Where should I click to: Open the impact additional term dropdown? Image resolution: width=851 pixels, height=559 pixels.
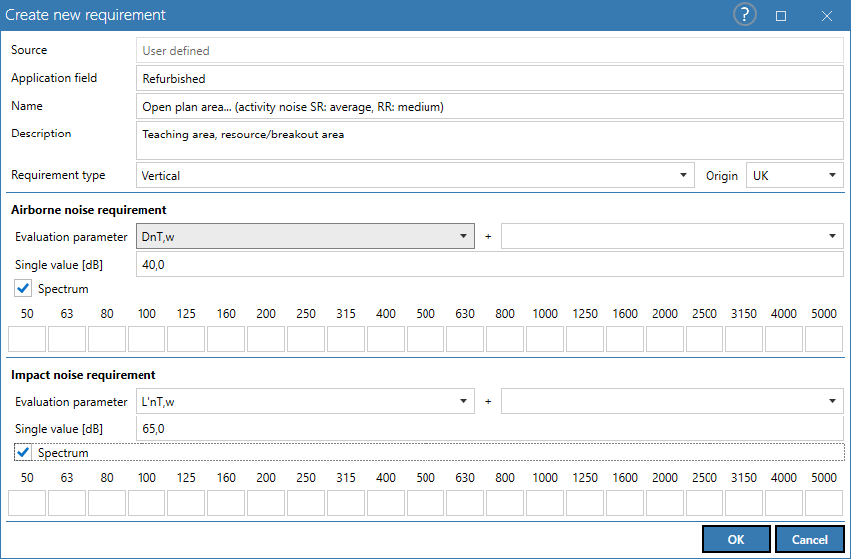[x=672, y=401]
